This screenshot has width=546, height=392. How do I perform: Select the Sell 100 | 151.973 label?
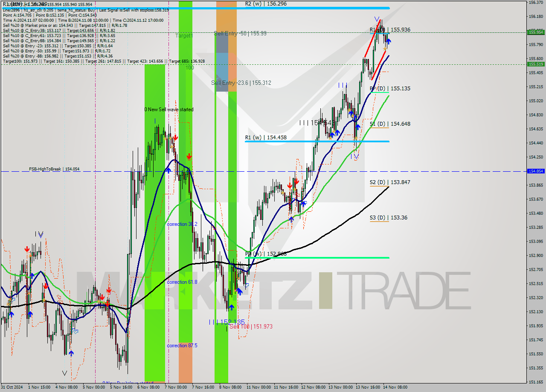coord(251,326)
